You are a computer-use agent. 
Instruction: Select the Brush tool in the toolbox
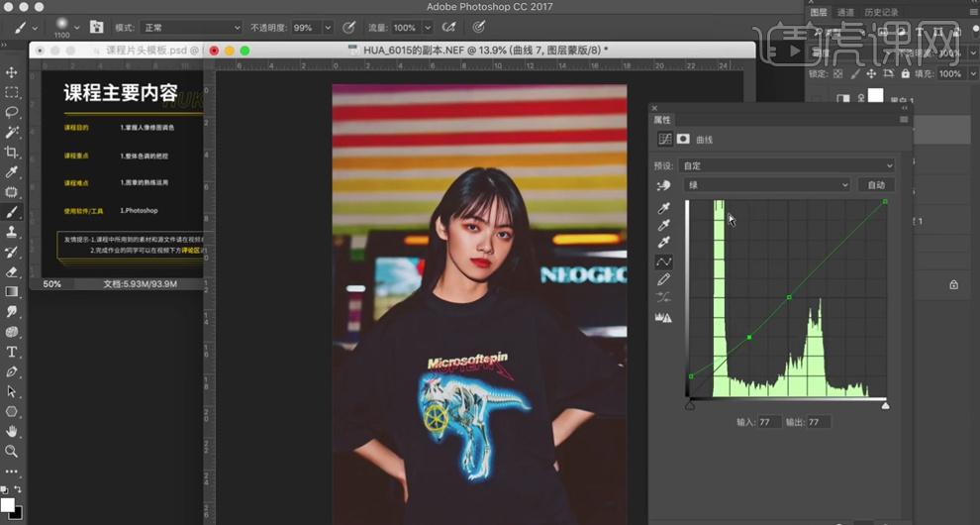click(11, 212)
